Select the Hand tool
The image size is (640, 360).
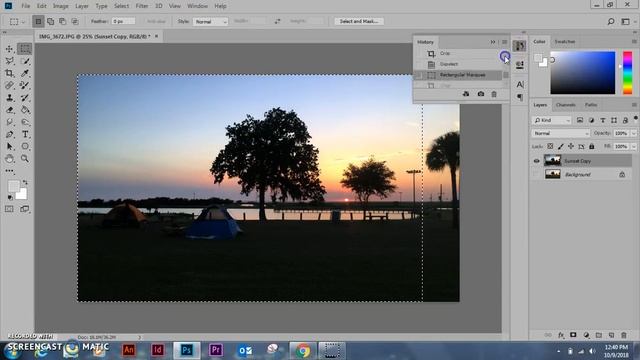[x=9, y=158]
